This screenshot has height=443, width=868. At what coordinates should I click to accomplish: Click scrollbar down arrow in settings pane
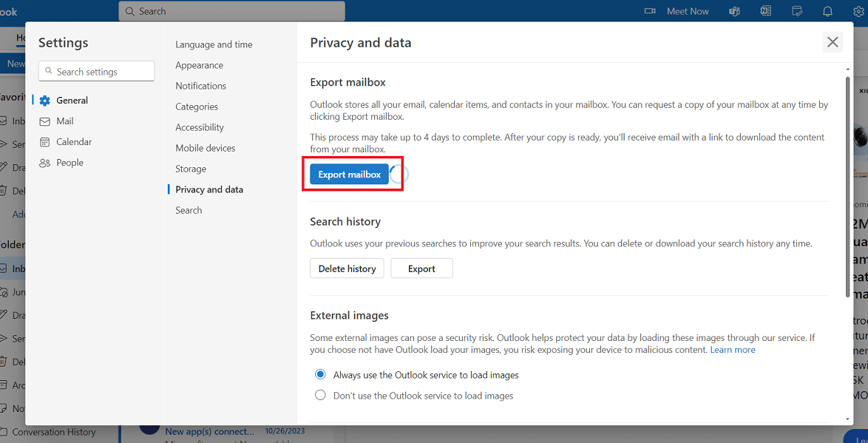coord(847,420)
